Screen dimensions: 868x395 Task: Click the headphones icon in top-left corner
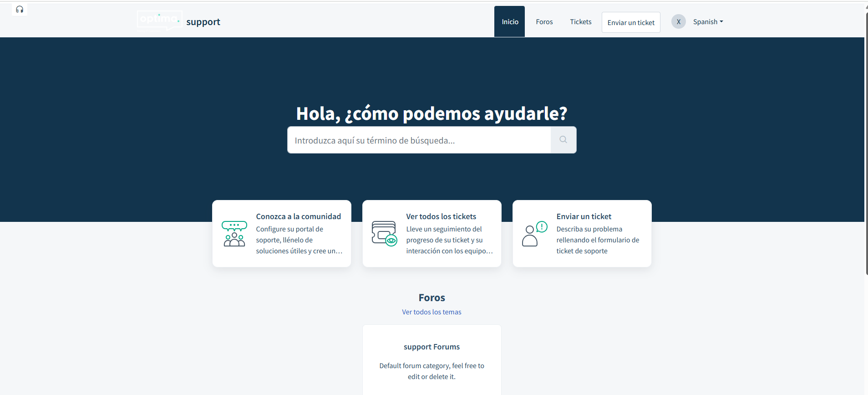pos(20,10)
